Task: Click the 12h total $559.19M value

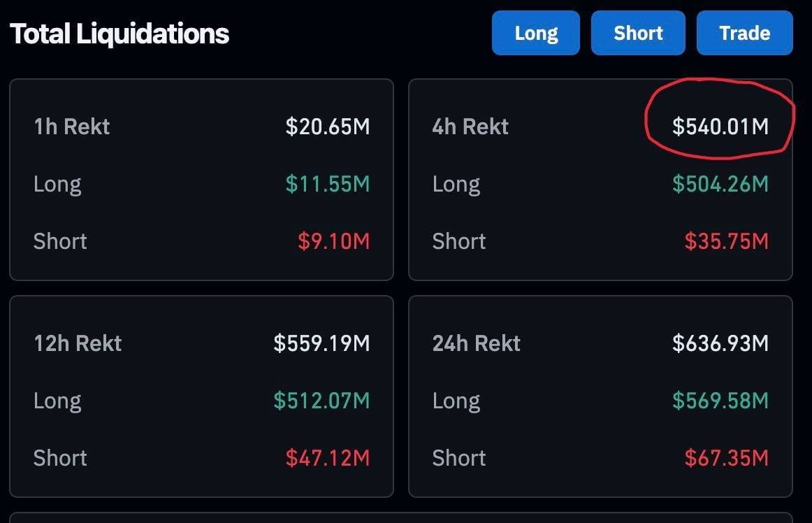Action: point(321,343)
